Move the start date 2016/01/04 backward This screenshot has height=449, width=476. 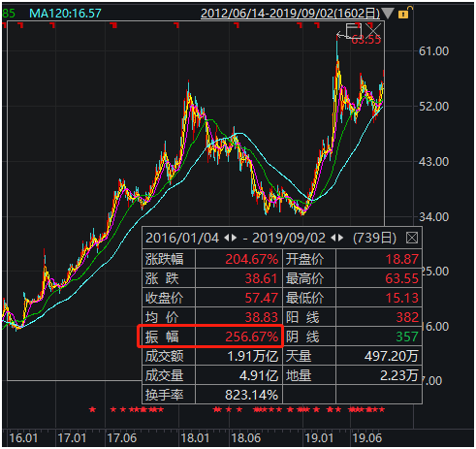[227, 239]
